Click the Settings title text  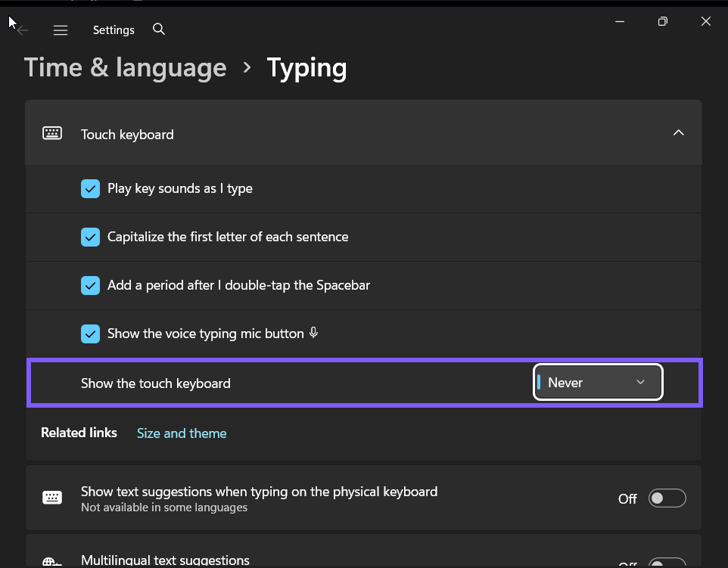click(114, 30)
